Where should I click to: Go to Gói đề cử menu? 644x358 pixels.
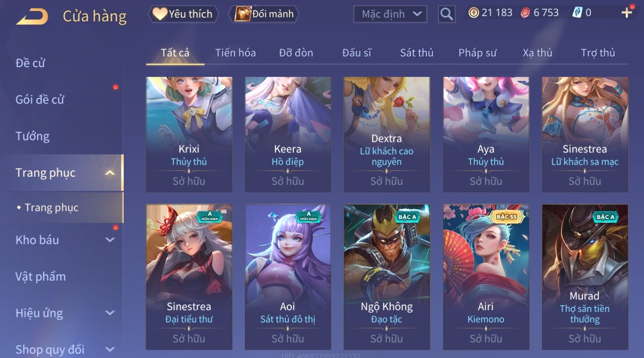coord(40,100)
